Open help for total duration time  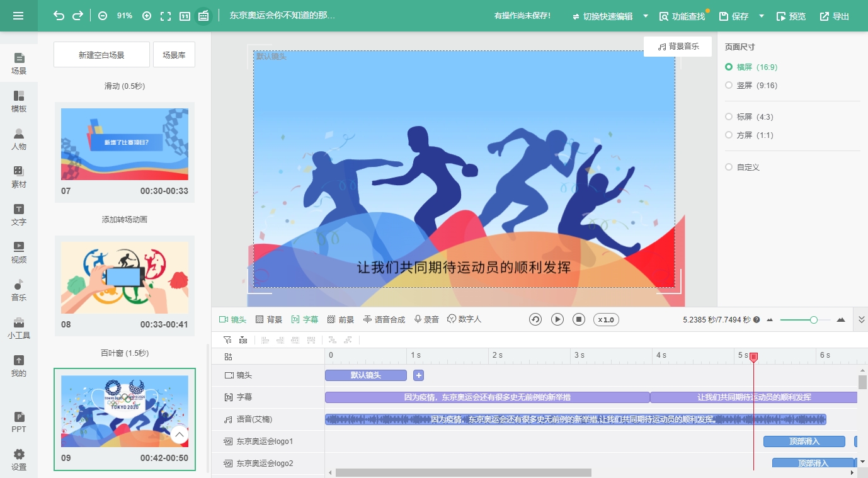[x=757, y=320]
